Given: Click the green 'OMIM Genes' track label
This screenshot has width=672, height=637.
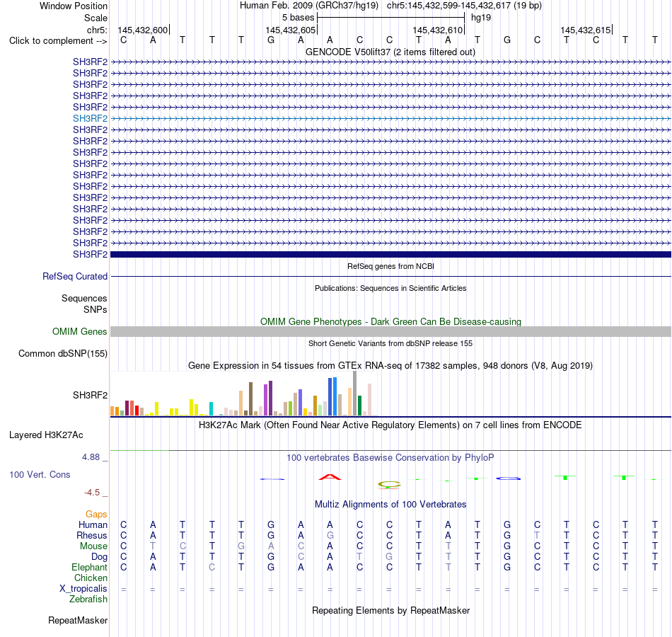Looking at the screenshot, I should pos(80,331).
